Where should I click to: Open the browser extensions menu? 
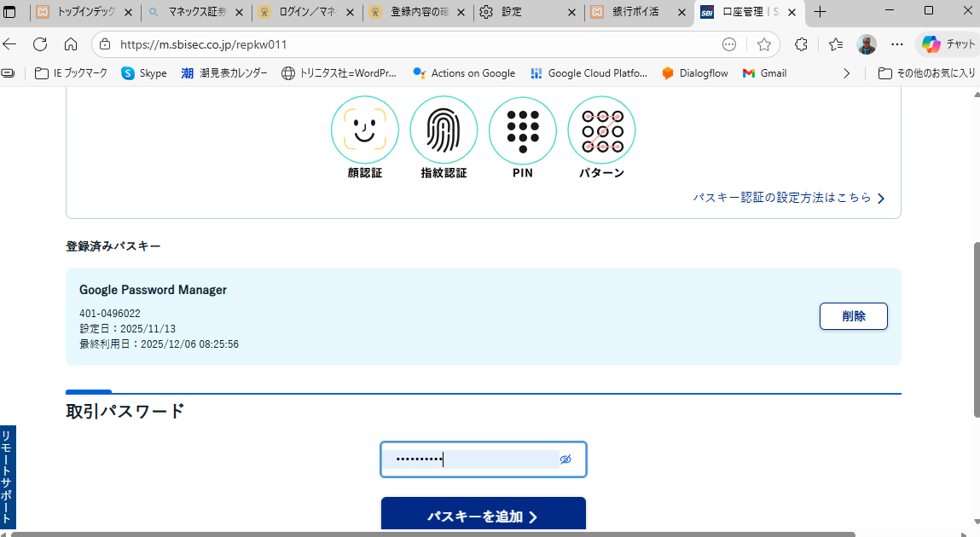[x=800, y=44]
